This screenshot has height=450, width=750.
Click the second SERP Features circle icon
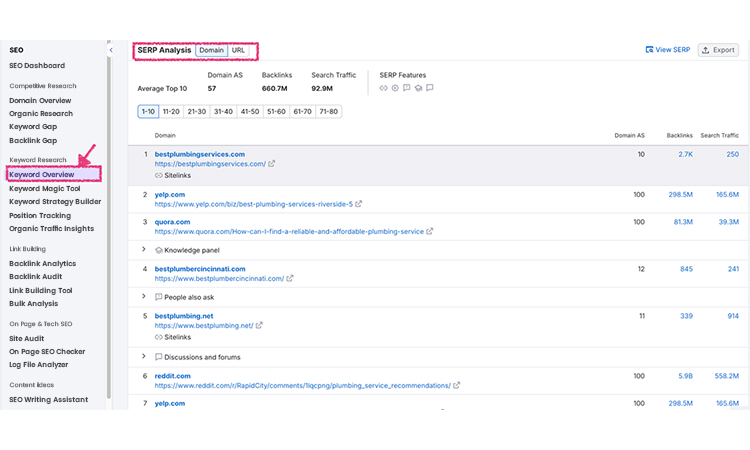click(395, 88)
